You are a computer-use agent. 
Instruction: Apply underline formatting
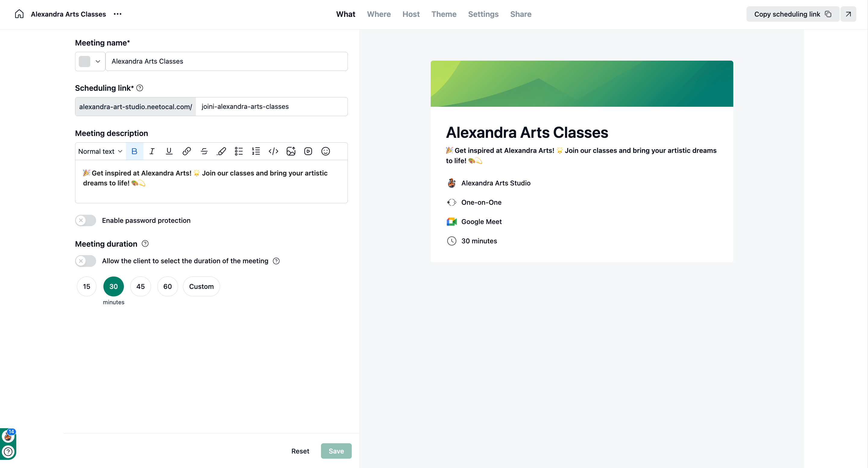(169, 151)
